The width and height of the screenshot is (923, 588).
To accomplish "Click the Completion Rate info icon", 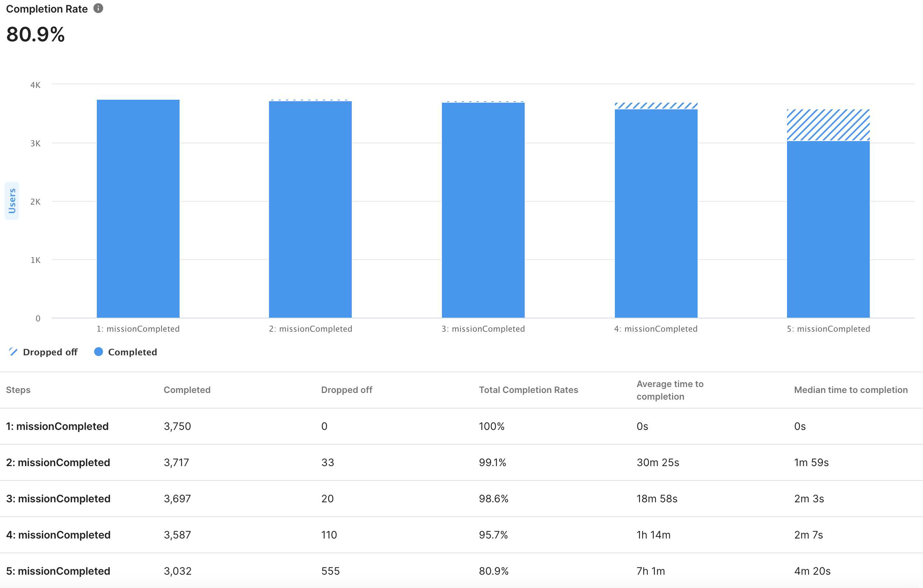I will tap(98, 8).
